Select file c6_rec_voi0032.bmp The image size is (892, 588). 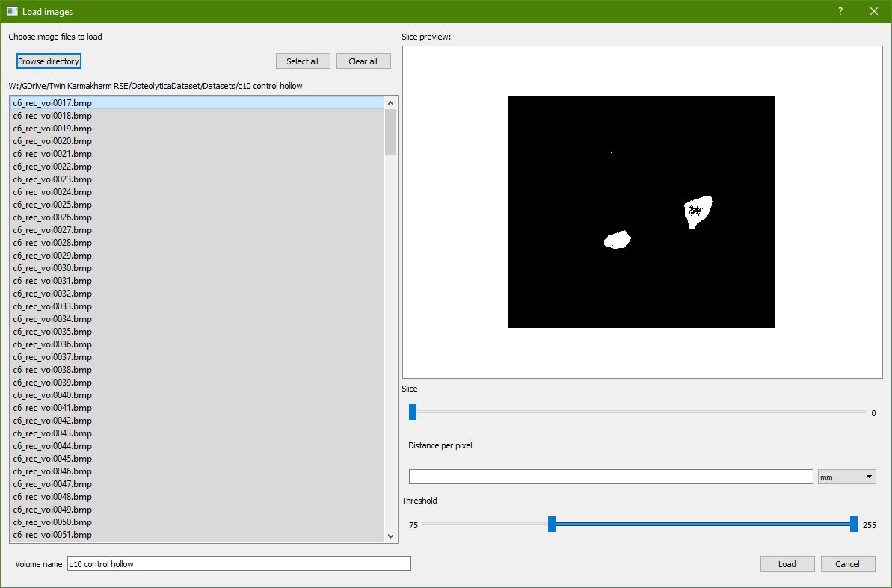click(x=197, y=294)
